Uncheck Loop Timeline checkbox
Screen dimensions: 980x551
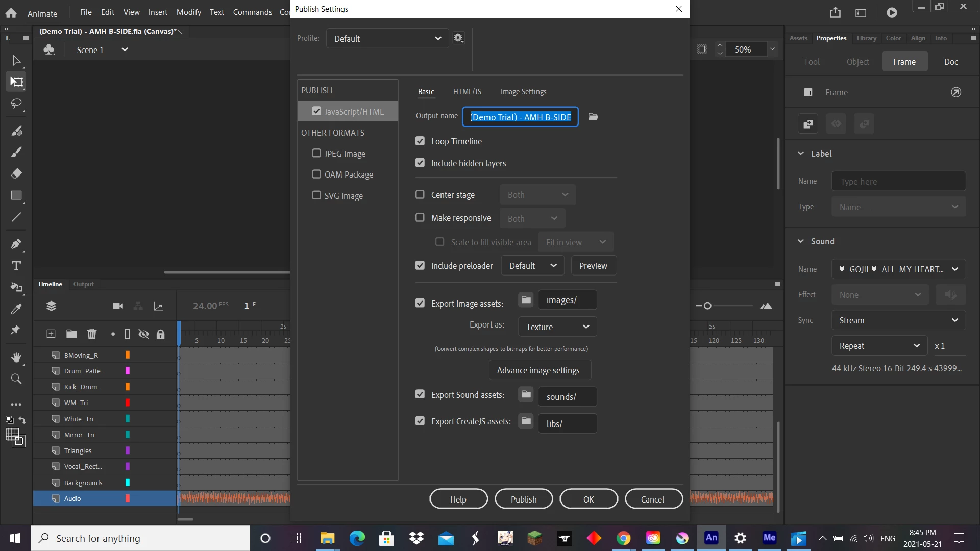click(420, 141)
